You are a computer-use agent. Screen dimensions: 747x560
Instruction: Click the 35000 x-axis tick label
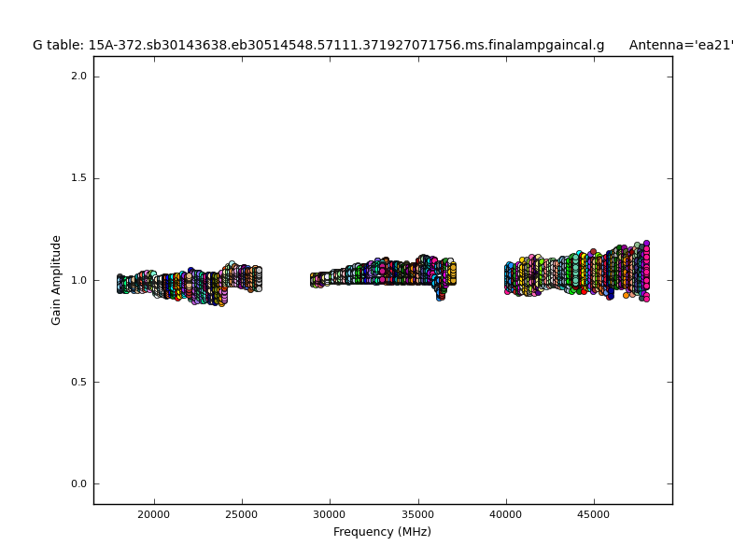[417, 514]
